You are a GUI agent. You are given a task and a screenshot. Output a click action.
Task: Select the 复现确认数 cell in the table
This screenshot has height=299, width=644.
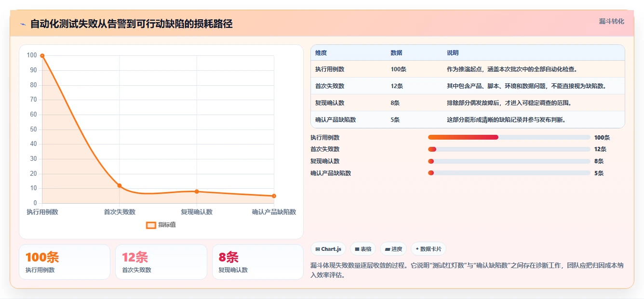[330, 103]
